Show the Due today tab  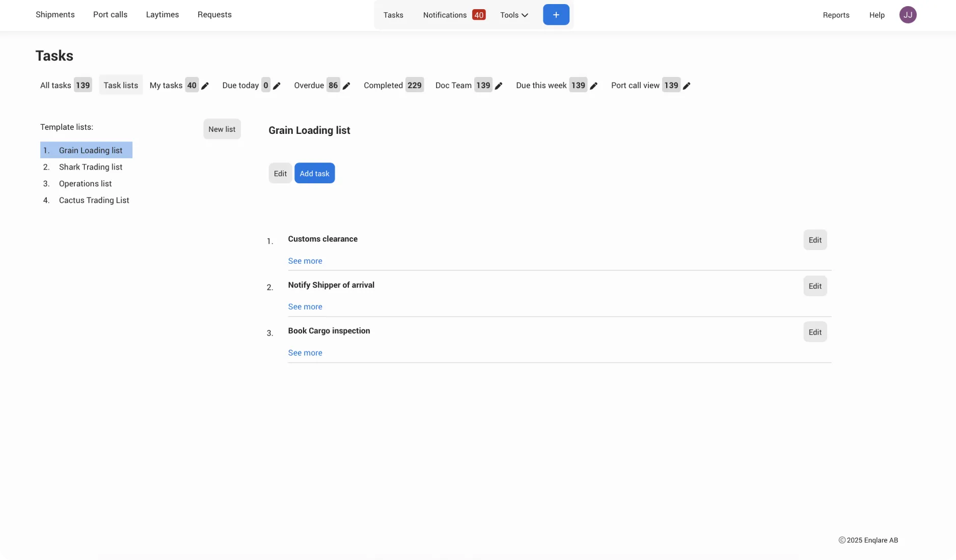tap(246, 85)
